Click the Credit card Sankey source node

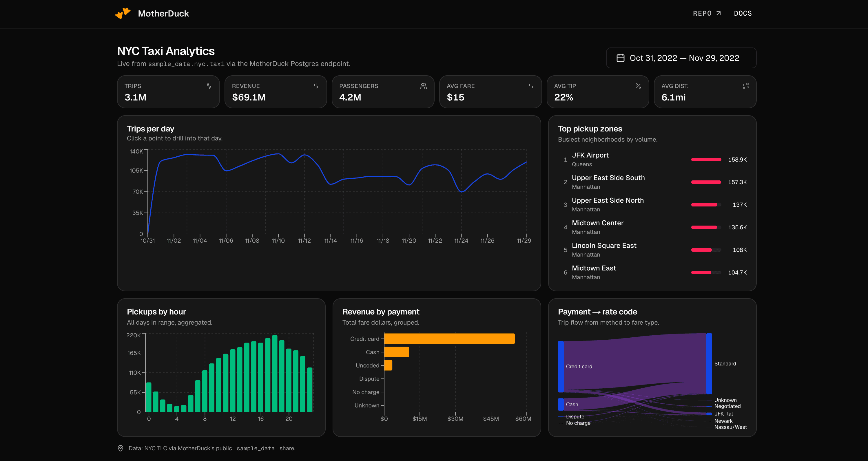click(561, 367)
